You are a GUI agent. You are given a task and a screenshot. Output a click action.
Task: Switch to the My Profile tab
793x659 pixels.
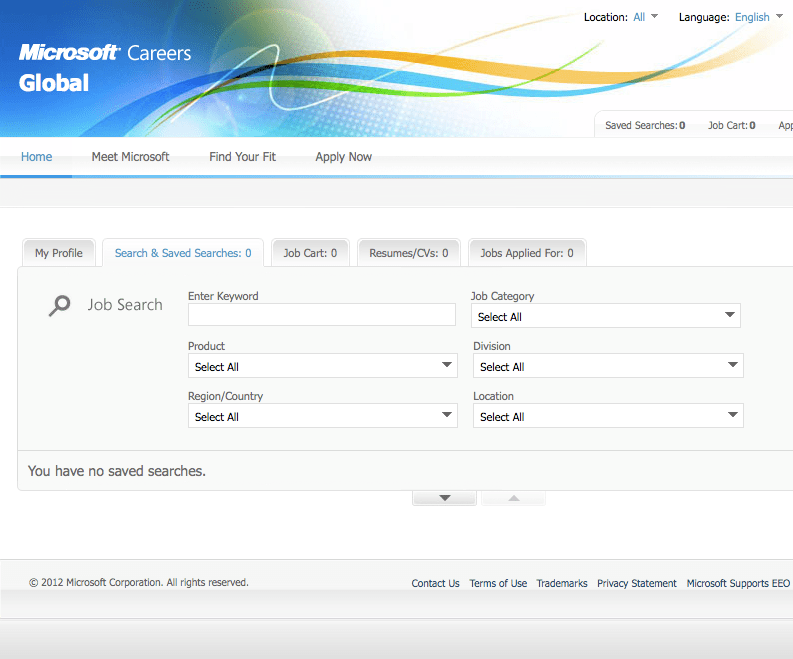click(59, 253)
